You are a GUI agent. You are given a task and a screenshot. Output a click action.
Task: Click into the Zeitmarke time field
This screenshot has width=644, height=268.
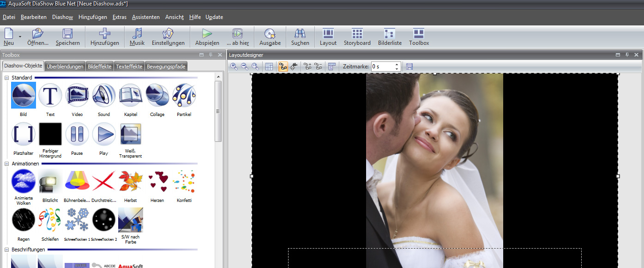tap(382, 67)
